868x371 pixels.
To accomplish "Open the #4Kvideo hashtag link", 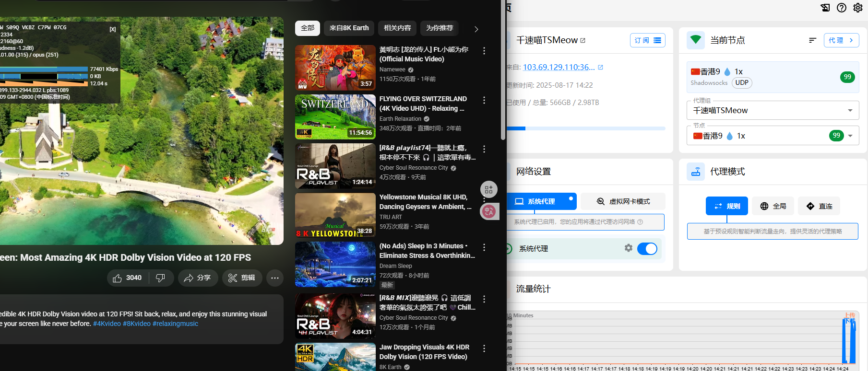I will [x=107, y=324].
